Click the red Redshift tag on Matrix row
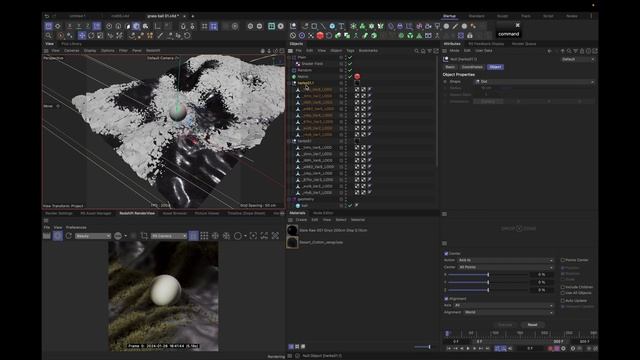Viewport: 640px width, 360px height. click(x=357, y=76)
